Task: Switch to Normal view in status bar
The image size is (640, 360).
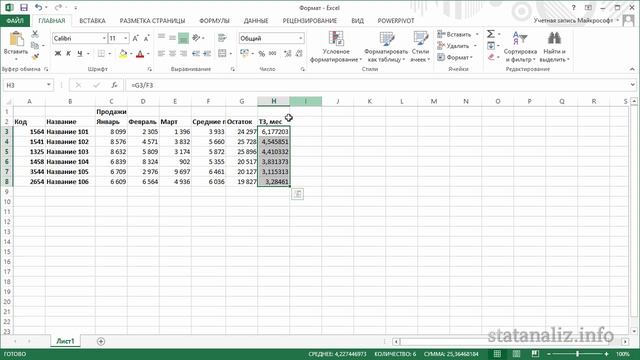Action: [x=497, y=354]
